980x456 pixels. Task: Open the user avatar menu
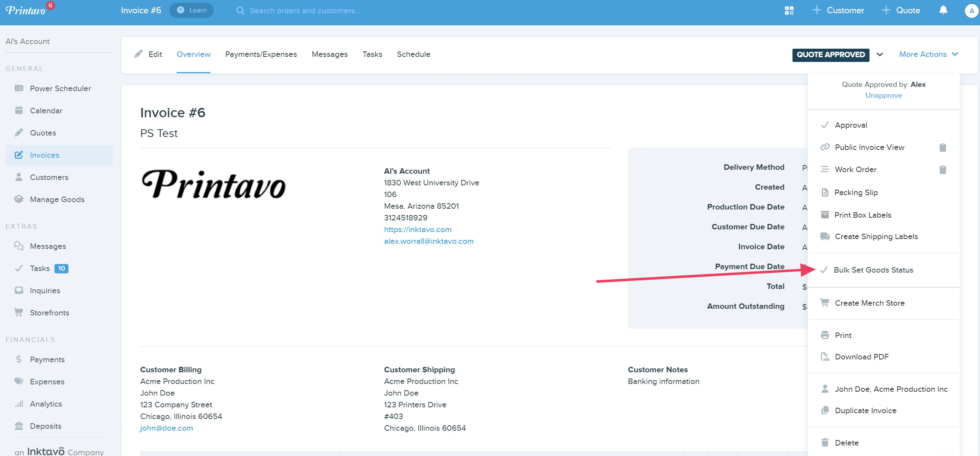[971, 11]
